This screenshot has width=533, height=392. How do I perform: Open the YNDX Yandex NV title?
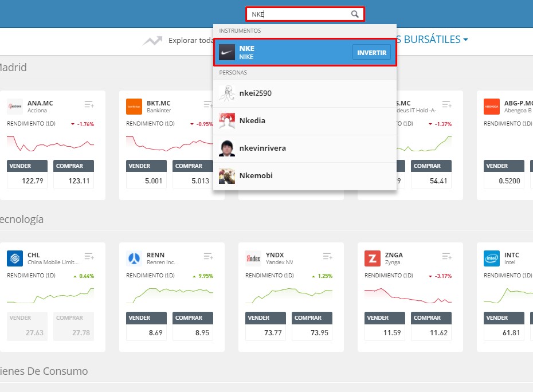[x=280, y=258]
